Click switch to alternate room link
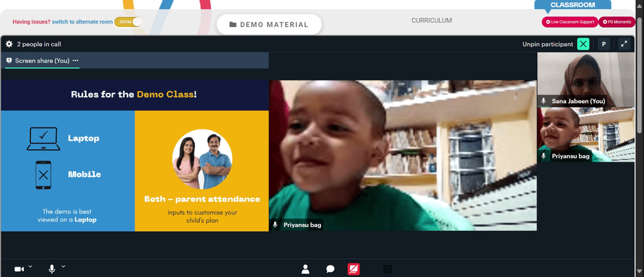This screenshot has height=277, width=644. [82, 22]
